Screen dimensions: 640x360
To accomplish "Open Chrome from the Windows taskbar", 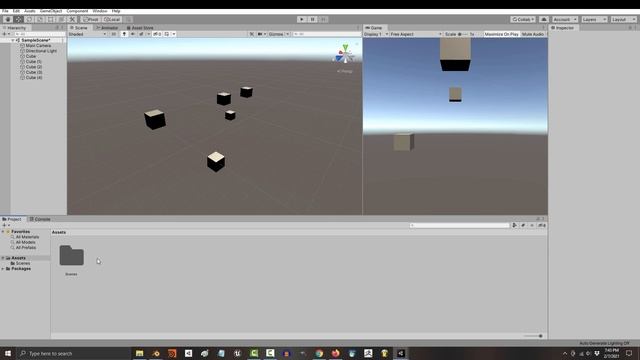I will [319, 353].
